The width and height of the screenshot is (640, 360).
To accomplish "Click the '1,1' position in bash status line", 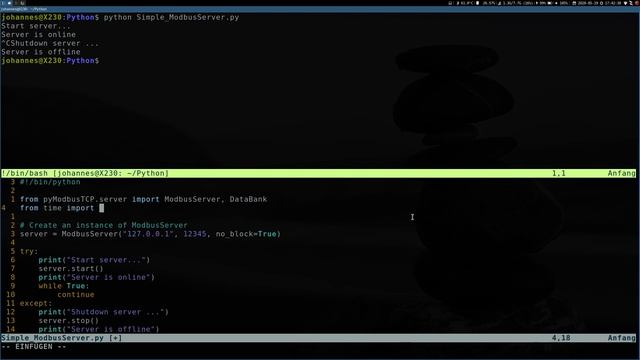I will click(x=559, y=173).
